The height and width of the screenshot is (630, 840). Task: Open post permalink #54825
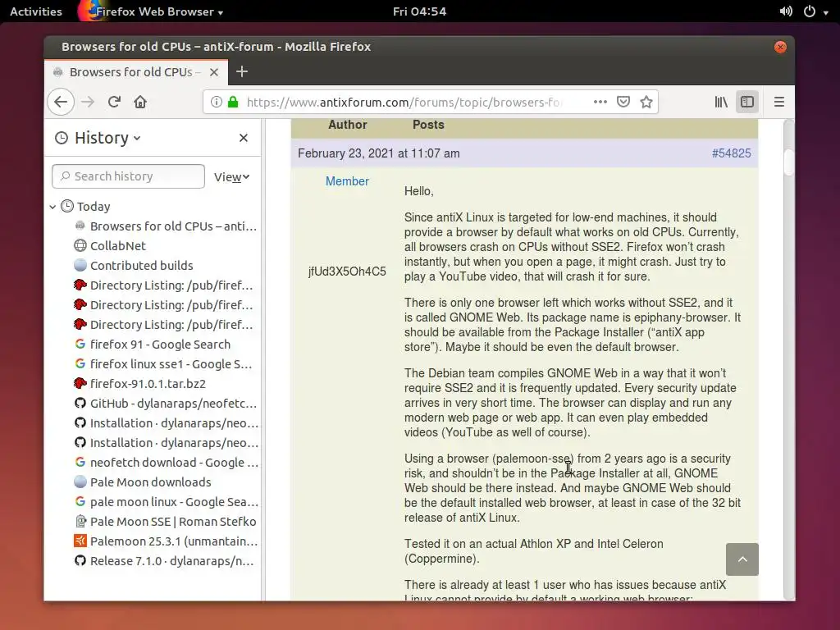tap(731, 153)
